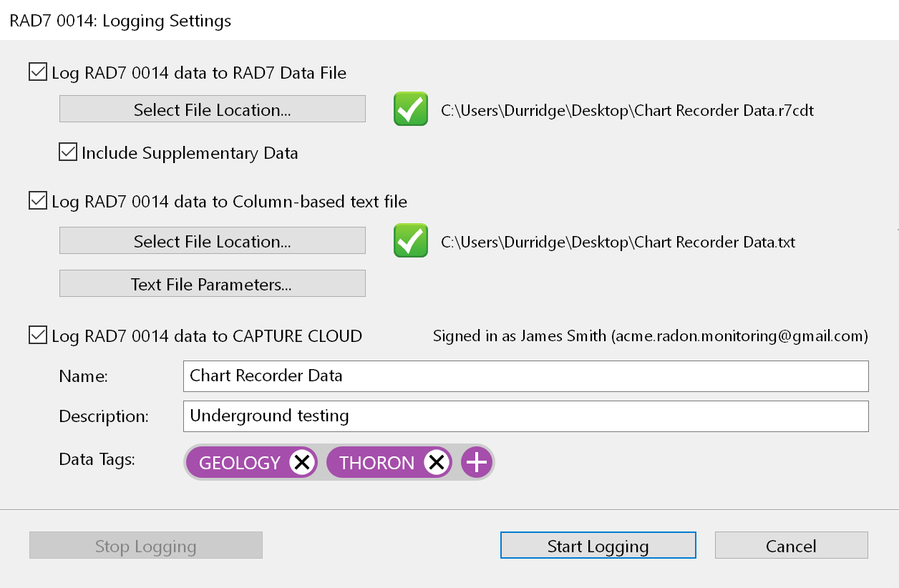The image size is (899, 588).
Task: Toggle Log data to Column-based text file
Action: (38, 201)
